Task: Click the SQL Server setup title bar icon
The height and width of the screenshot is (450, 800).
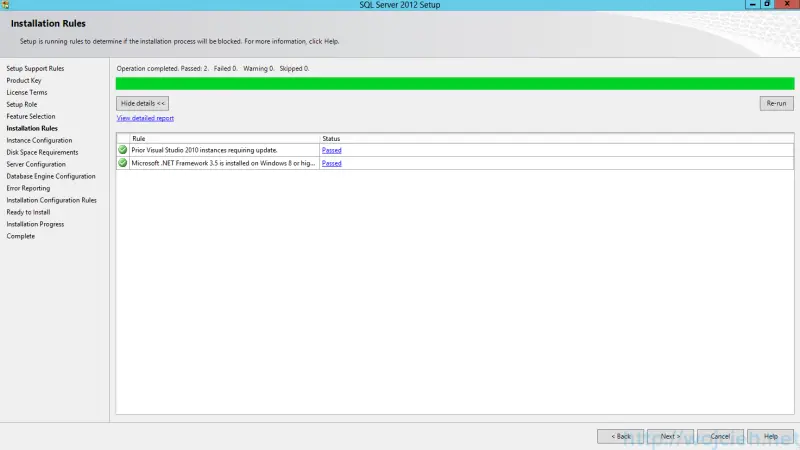Action: [x=5, y=5]
